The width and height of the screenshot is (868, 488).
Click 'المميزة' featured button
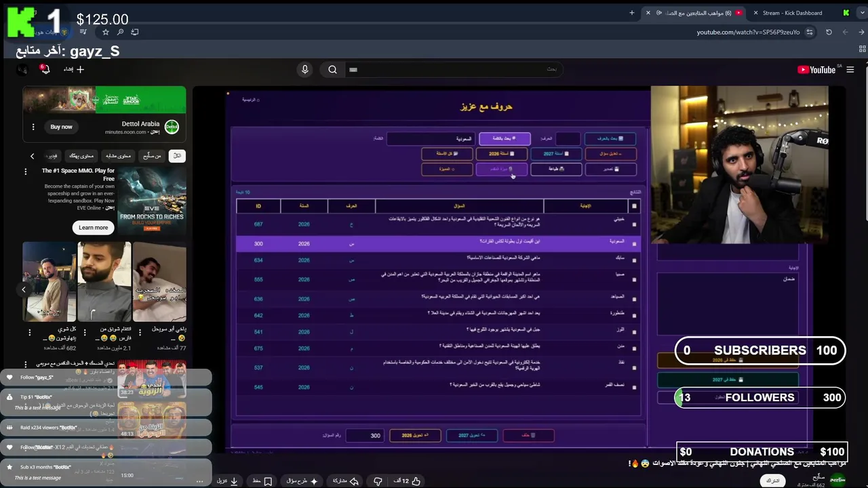447,169
